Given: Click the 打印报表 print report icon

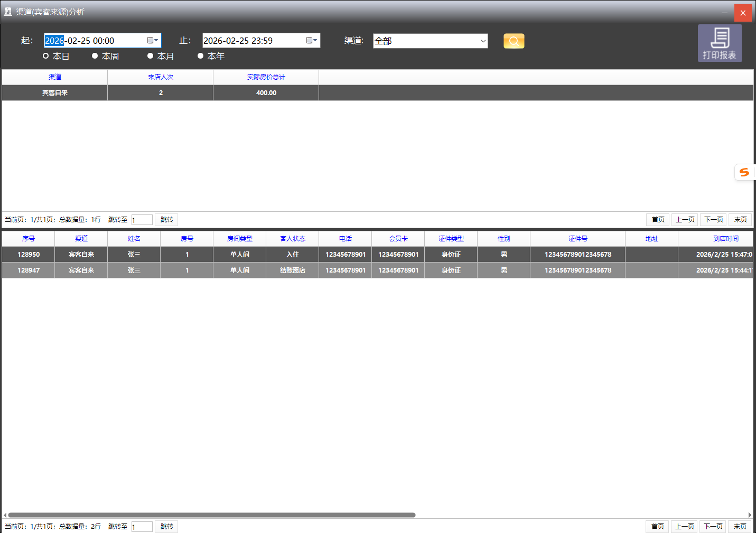Looking at the screenshot, I should pos(720,43).
